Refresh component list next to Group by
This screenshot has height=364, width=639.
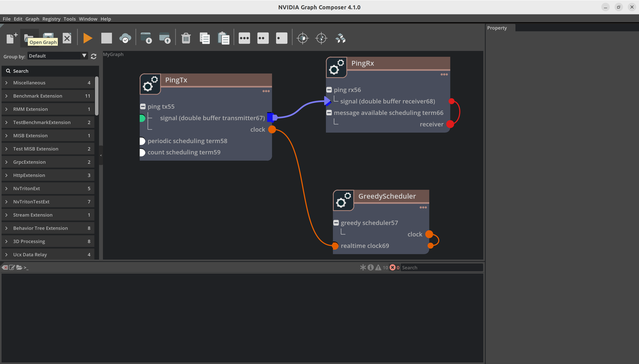[94, 57]
